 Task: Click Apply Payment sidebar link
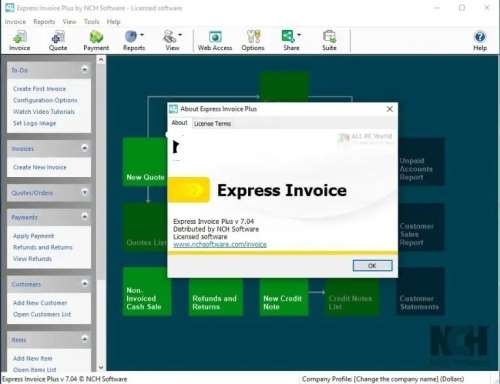coord(33,236)
